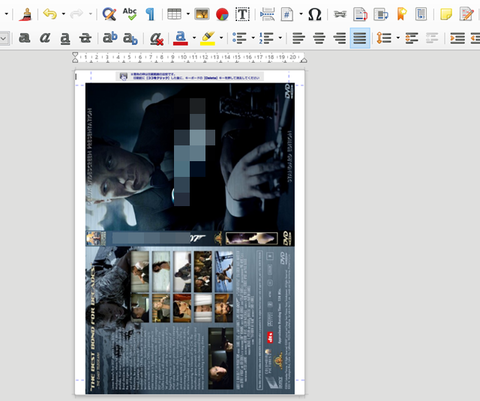This screenshot has height=401, width=480.
Task: Insert special character Omega icon
Action: pyautogui.click(x=315, y=14)
